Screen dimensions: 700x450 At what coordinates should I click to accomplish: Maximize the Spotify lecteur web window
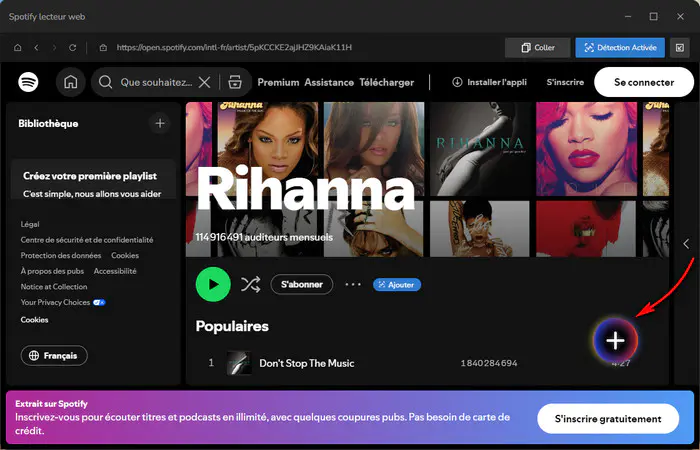click(654, 17)
